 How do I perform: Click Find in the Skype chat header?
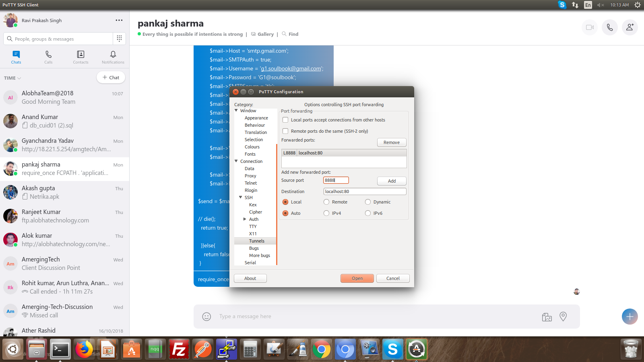click(x=290, y=34)
